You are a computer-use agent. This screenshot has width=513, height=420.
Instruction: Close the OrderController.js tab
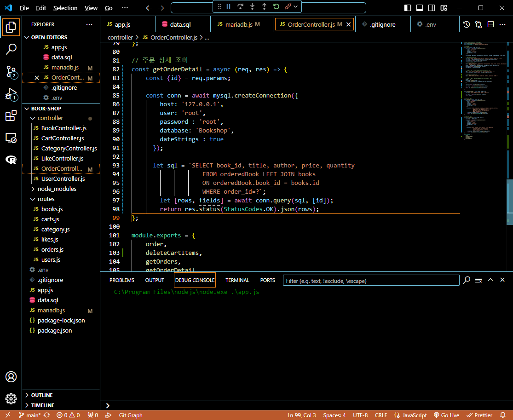pos(348,24)
